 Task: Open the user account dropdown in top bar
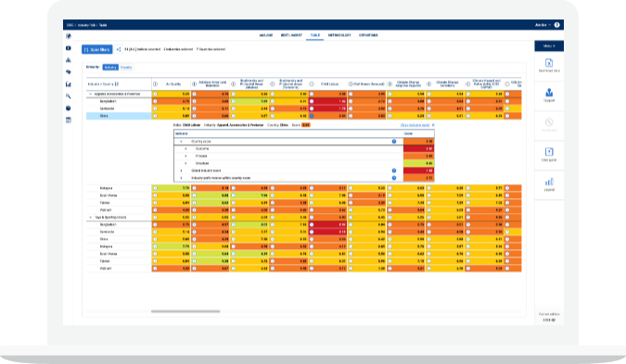pyautogui.click(x=543, y=25)
